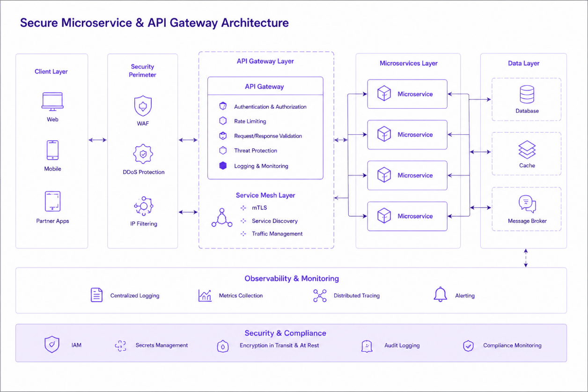
Task: Click the Threat Protection hexagon icon
Action: pos(223,150)
